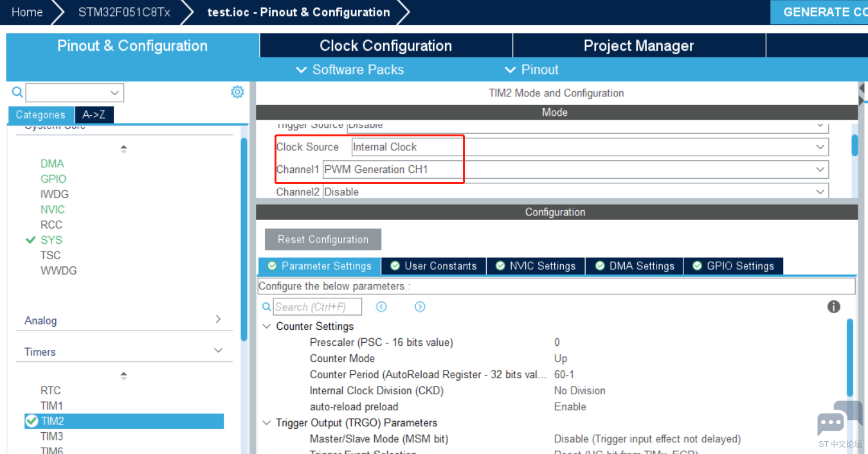Viewport: 868px width, 454px height.
Task: Open the User Constants tab
Action: click(434, 266)
